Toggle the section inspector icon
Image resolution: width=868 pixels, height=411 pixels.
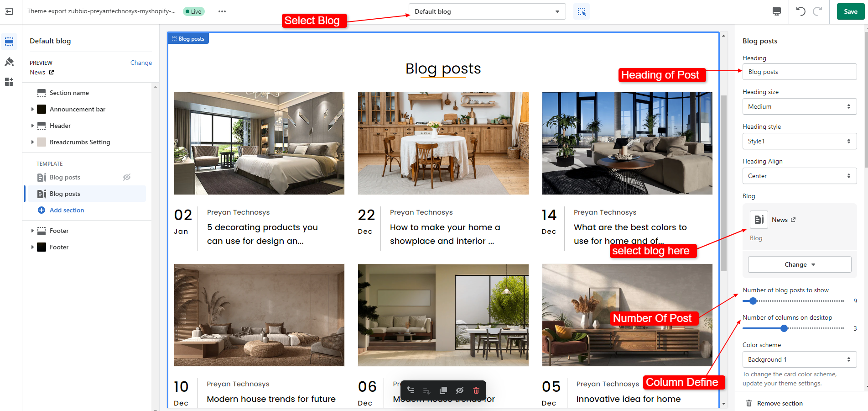pyautogui.click(x=582, y=11)
